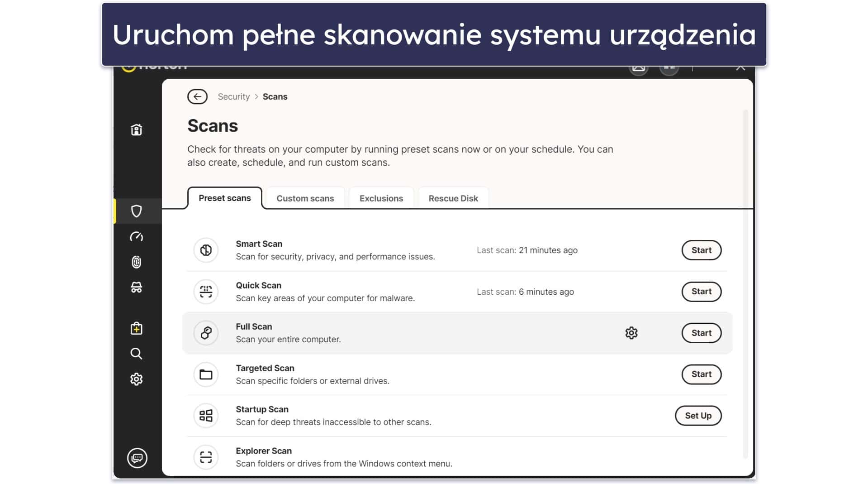The image size is (868, 484).
Task: Select the Smart Scan title text
Action: tap(259, 244)
